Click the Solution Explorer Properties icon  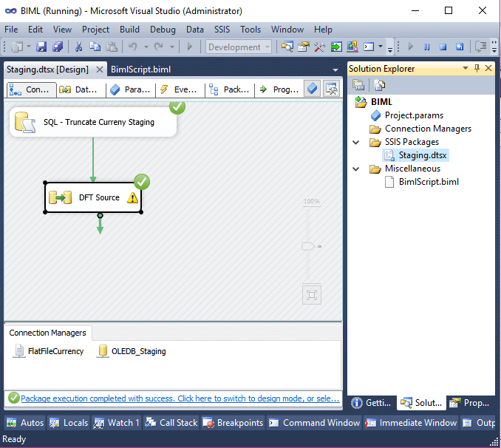point(358,85)
